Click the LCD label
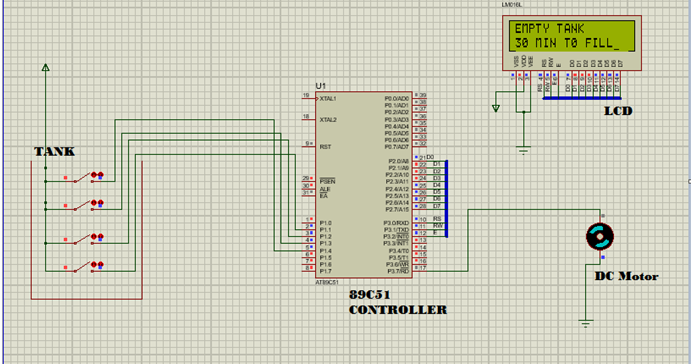Screen dimensions: 694x364 pos(618,111)
